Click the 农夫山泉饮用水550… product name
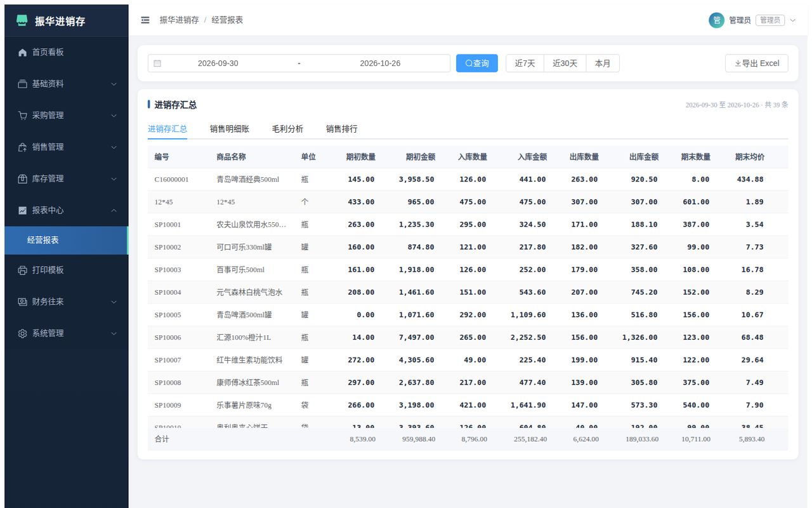Viewport: 812px width, 508px height. [x=251, y=225]
